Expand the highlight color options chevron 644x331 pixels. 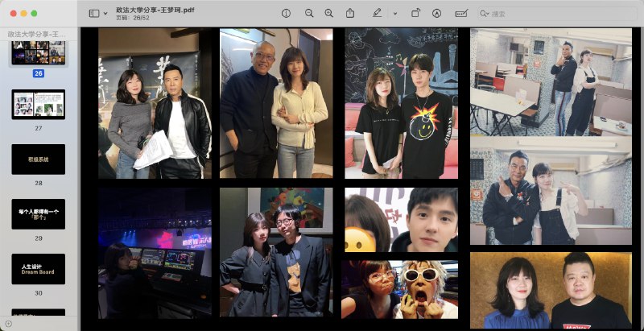click(395, 14)
